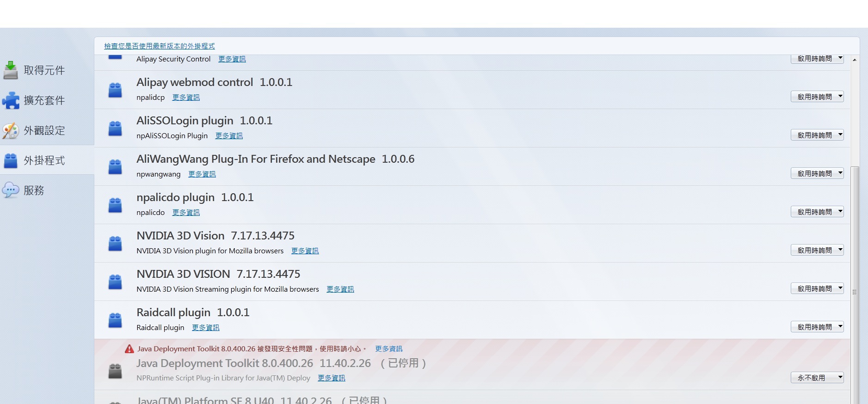
Task: Click the NVIDIA 3D Vision 7.17.13.4475 plugin icon
Action: point(115,243)
